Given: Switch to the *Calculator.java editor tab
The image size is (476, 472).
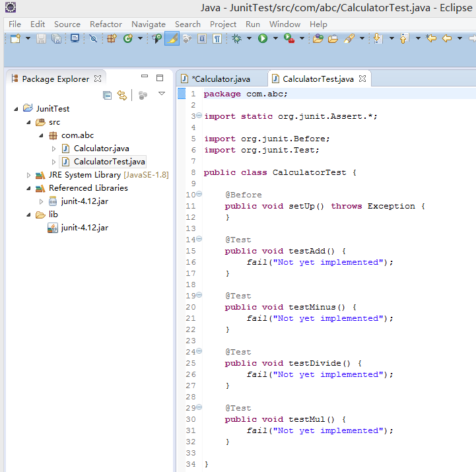Looking at the screenshot, I should (221, 79).
